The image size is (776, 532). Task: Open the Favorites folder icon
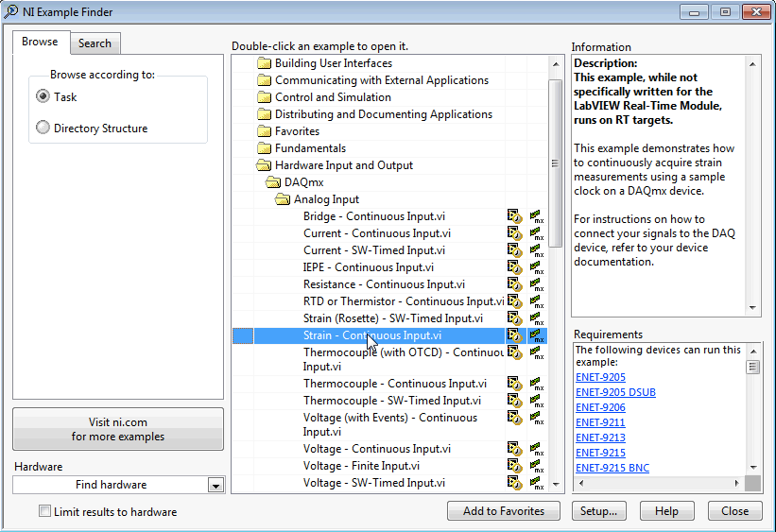(264, 131)
